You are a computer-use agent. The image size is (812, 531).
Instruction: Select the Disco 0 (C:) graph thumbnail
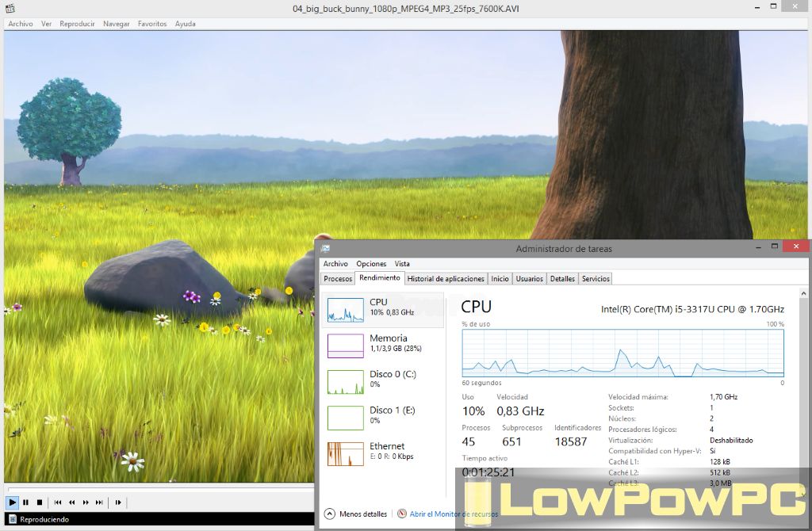point(346,382)
